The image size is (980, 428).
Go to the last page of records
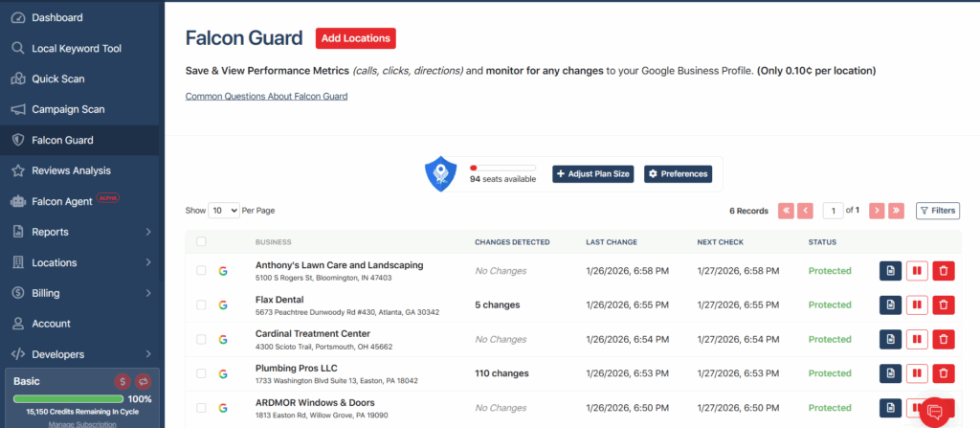896,211
